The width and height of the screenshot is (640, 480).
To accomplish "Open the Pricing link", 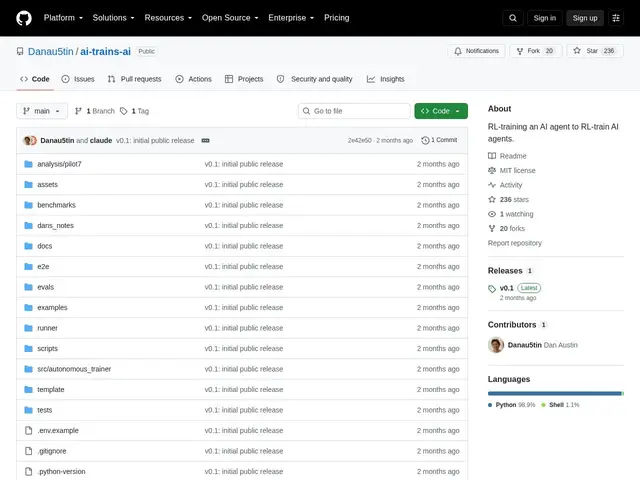I will coord(336,18).
